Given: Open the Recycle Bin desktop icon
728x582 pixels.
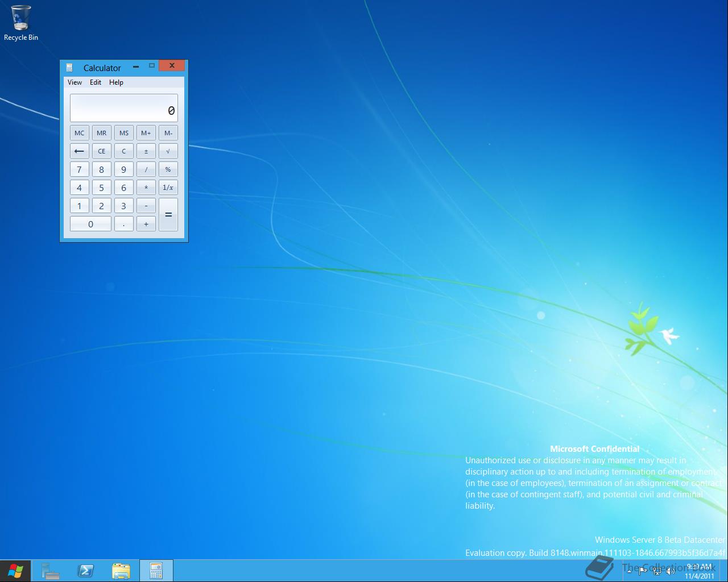Looking at the screenshot, I should (20, 23).
